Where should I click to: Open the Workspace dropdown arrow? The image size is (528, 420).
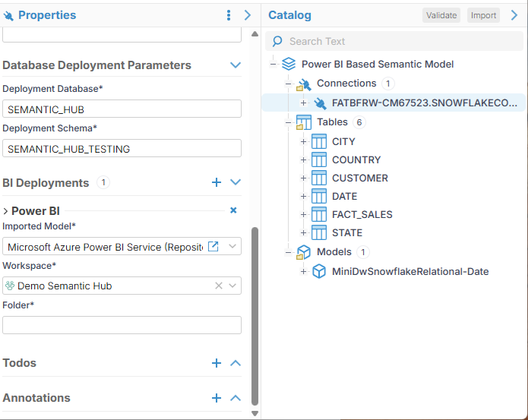pyautogui.click(x=233, y=286)
